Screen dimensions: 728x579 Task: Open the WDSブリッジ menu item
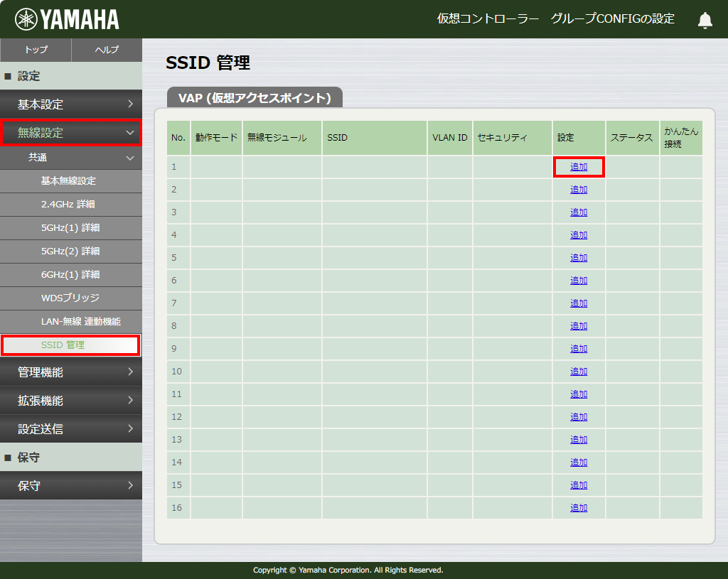70,298
